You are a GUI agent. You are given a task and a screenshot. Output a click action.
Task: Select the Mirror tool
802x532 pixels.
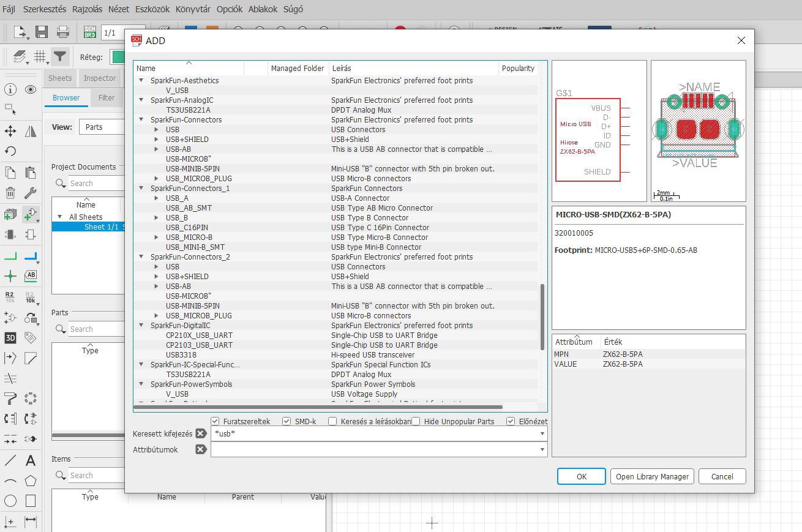[x=31, y=131]
